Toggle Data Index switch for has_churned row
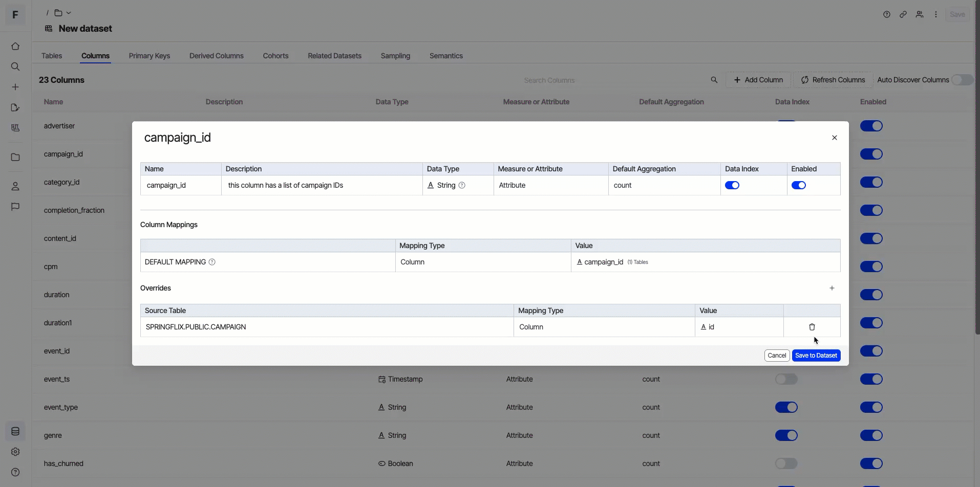Viewport: 980px width, 487px height. (786, 463)
